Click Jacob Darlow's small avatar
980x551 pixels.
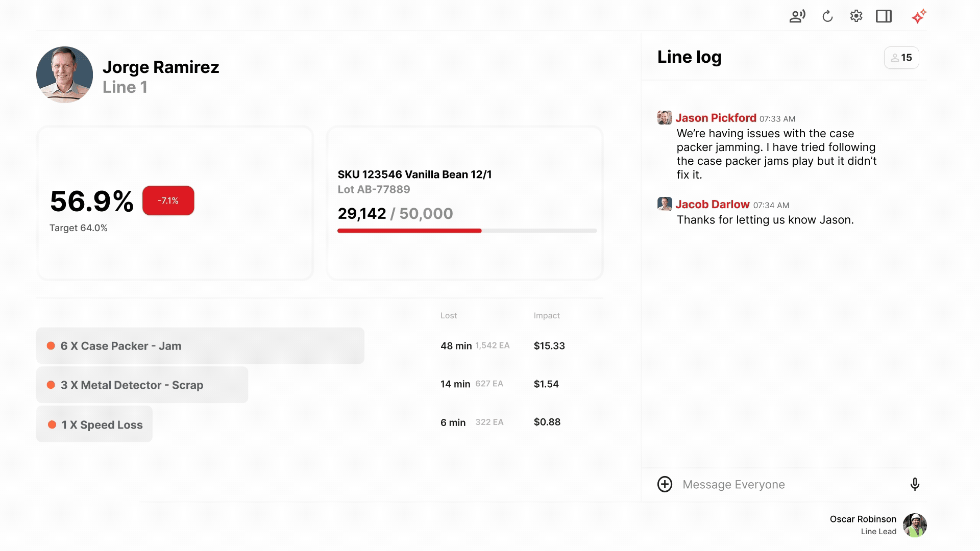(x=665, y=204)
